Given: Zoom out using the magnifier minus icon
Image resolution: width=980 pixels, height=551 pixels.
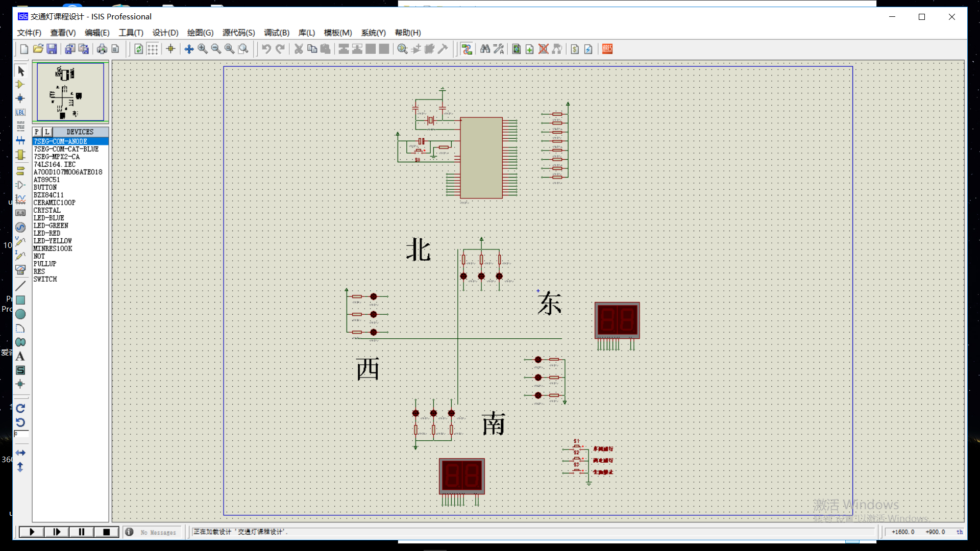Looking at the screenshot, I should pyautogui.click(x=216, y=49).
